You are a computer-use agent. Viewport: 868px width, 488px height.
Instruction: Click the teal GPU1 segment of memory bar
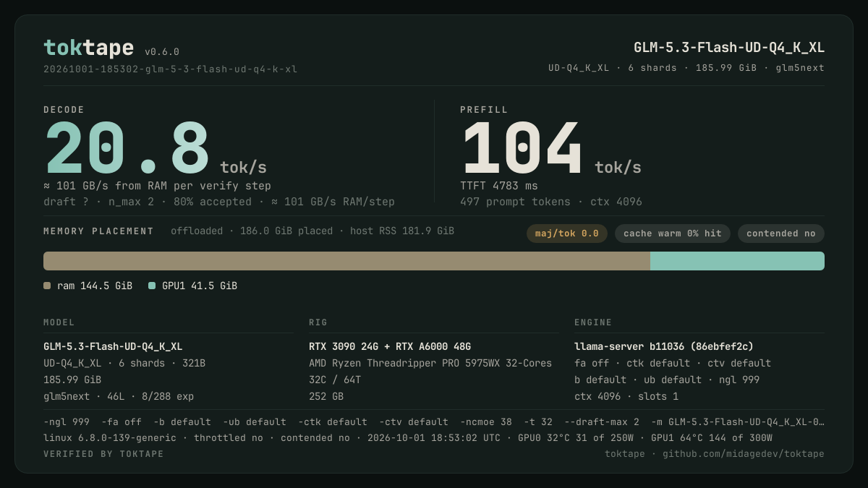click(x=737, y=261)
